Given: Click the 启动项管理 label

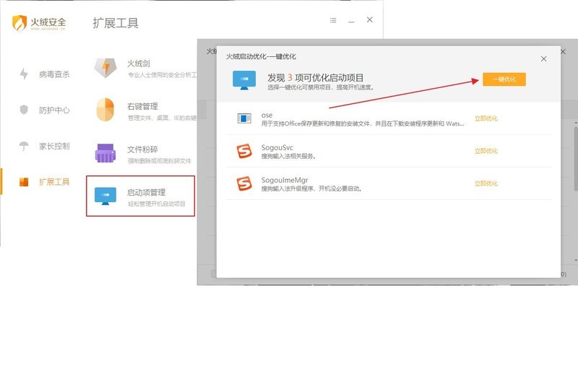Looking at the screenshot, I should tap(147, 192).
